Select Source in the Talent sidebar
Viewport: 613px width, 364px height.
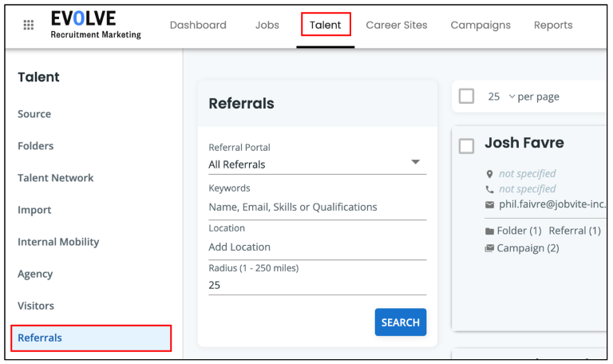(x=34, y=114)
